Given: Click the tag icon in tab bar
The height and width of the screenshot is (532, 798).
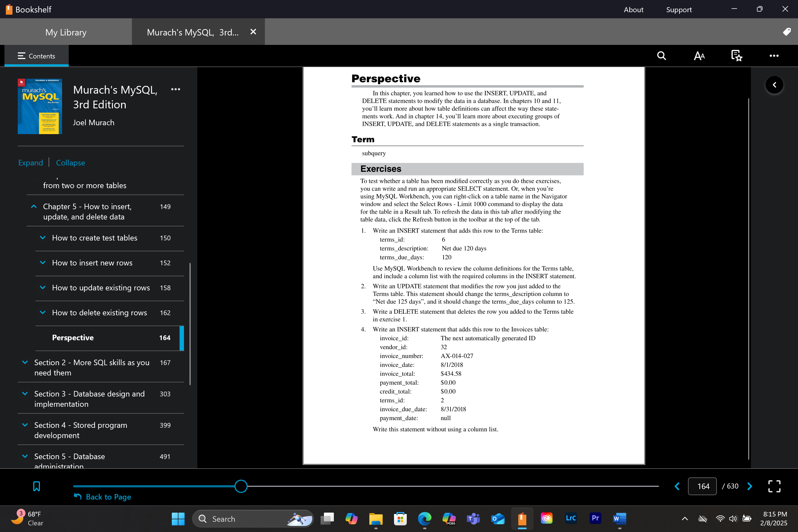Looking at the screenshot, I should [x=787, y=32].
